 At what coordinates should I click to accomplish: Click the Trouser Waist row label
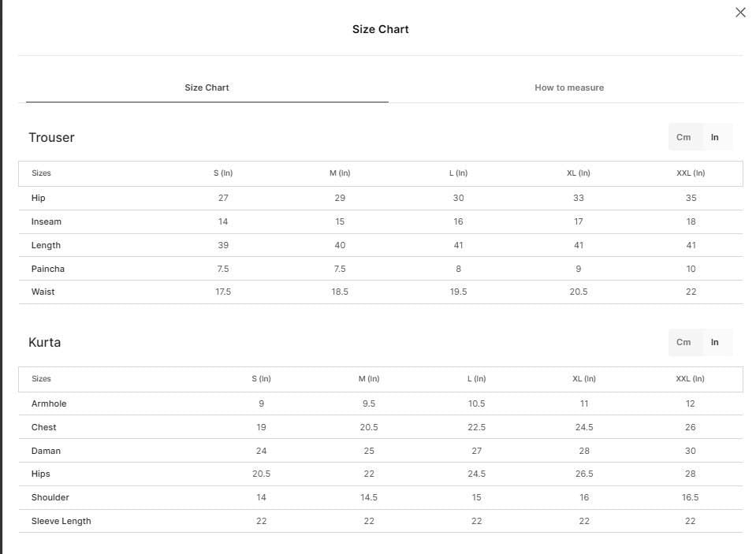(43, 292)
